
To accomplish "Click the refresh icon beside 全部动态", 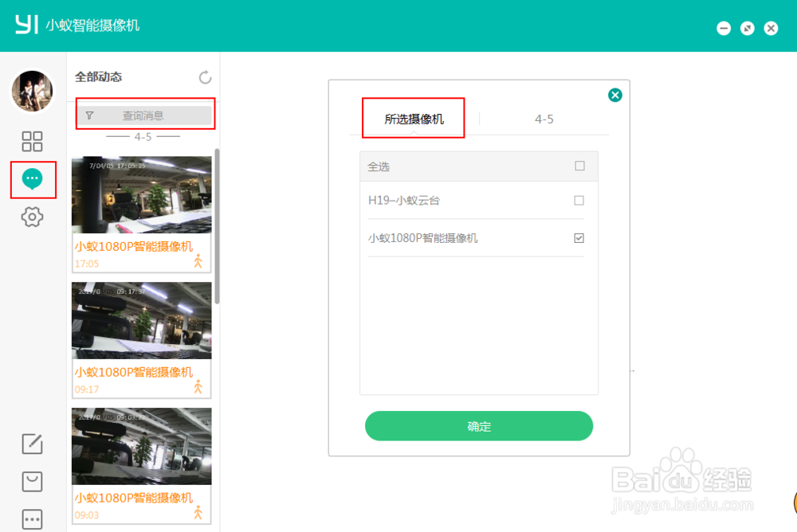I will [206, 77].
